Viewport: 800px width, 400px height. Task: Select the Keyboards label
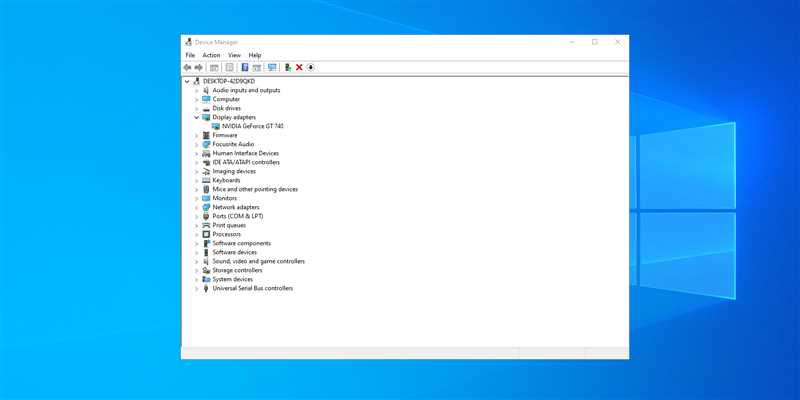click(x=227, y=180)
